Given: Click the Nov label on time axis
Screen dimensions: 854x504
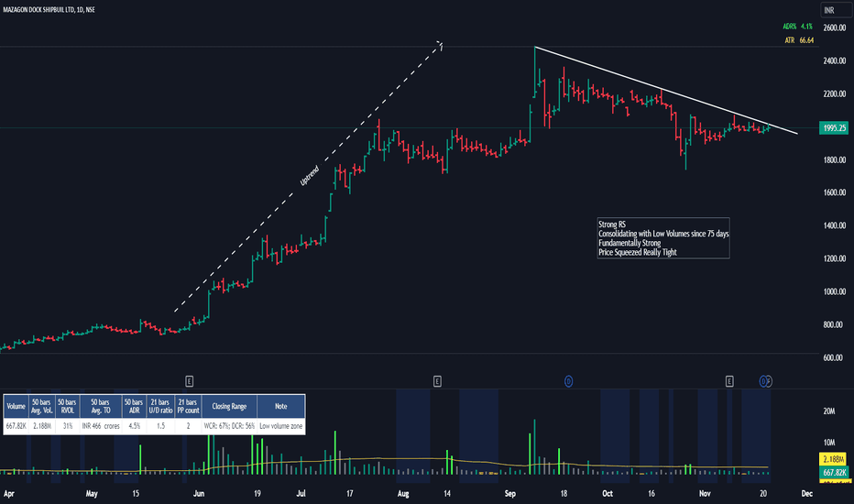Looking at the screenshot, I should [x=705, y=494].
